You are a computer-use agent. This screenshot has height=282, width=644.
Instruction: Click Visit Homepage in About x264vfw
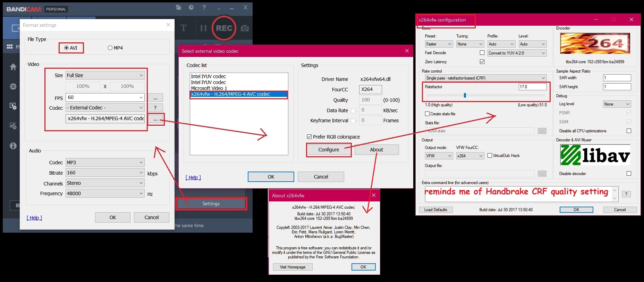pos(293,267)
